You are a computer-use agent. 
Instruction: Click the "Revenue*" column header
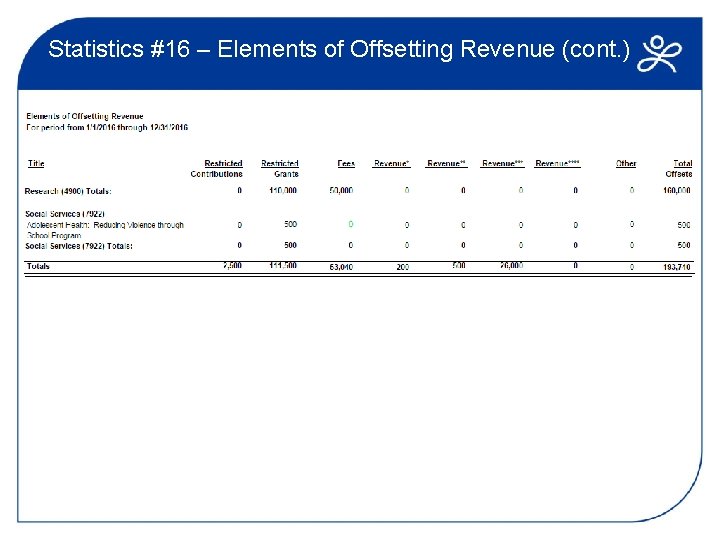point(391,163)
